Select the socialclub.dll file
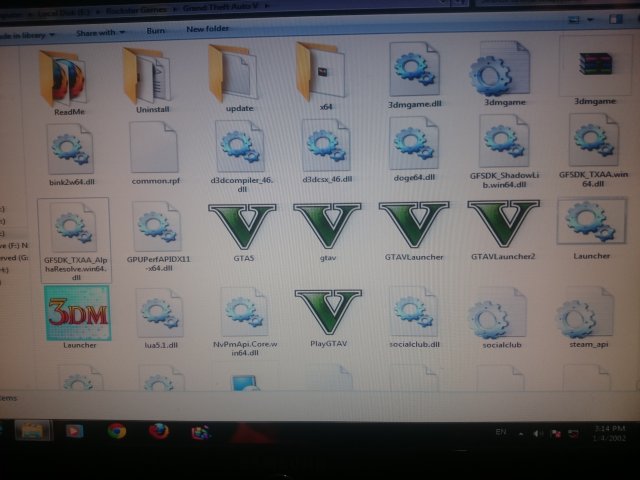 coord(413,314)
